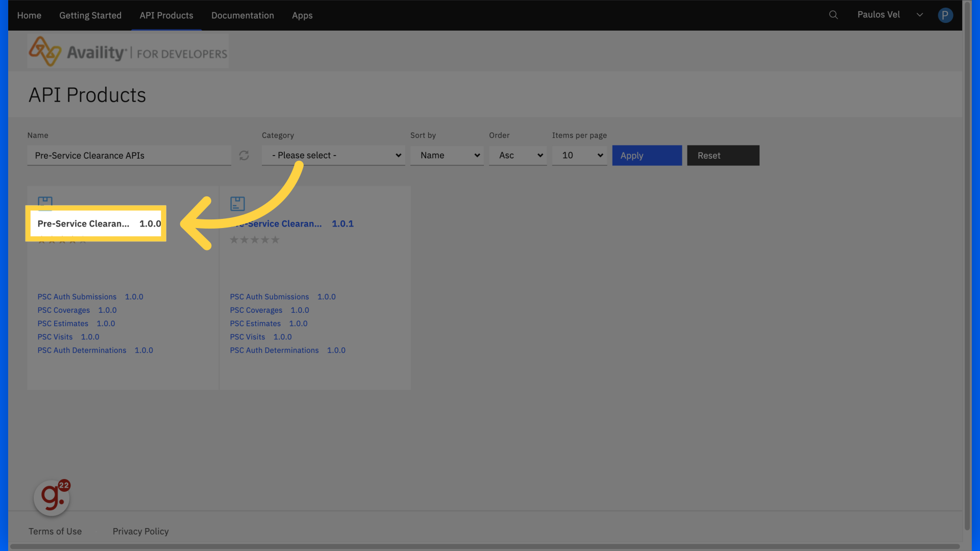The height and width of the screenshot is (551, 980).
Task: Open Apps menu item
Action: [x=302, y=15]
